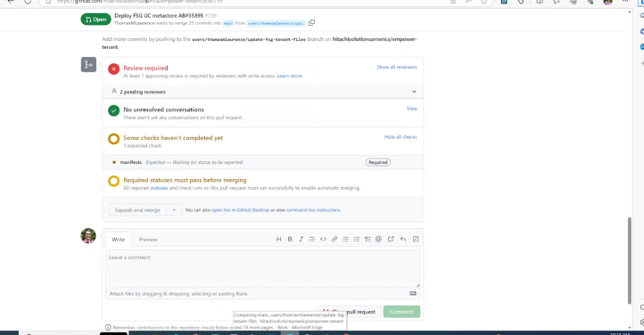Open the merge method dropdown arrow

click(x=174, y=210)
